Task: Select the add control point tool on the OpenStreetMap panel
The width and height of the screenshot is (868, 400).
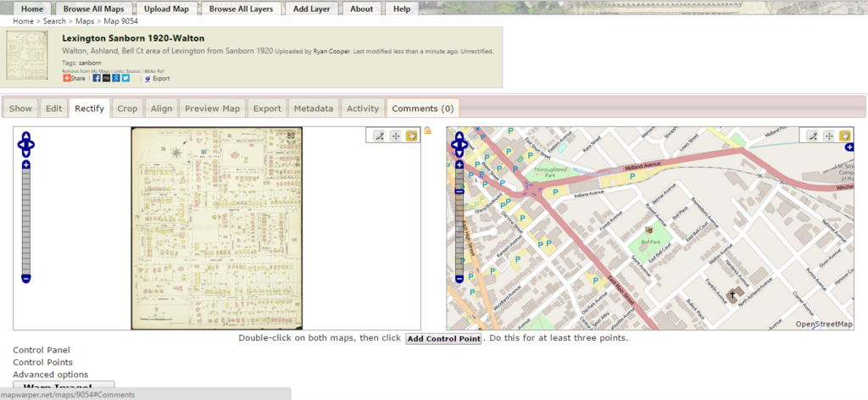Action: click(x=812, y=136)
